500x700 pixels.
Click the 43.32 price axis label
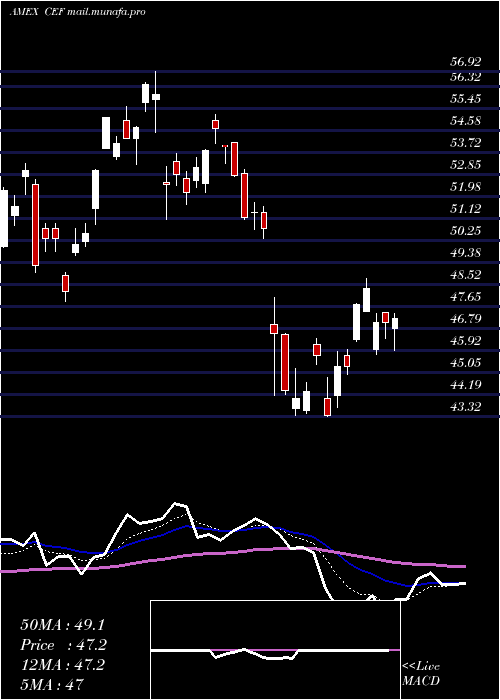pos(465,406)
